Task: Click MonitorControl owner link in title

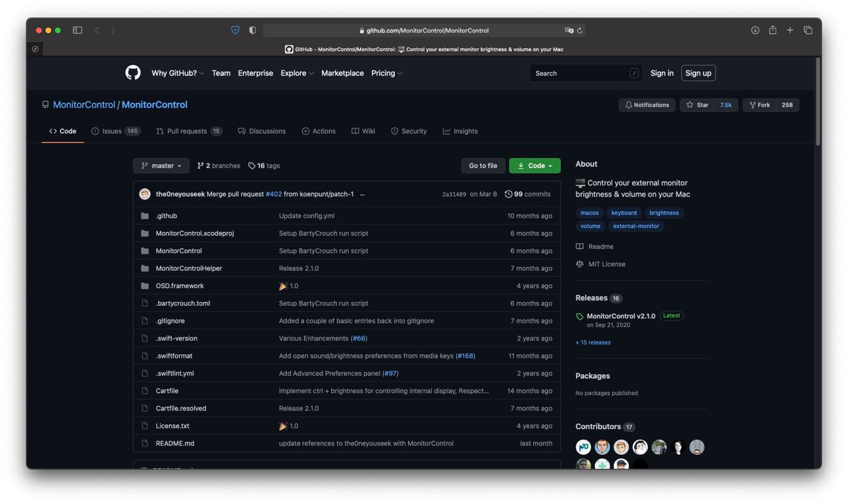Action: pyautogui.click(x=84, y=105)
